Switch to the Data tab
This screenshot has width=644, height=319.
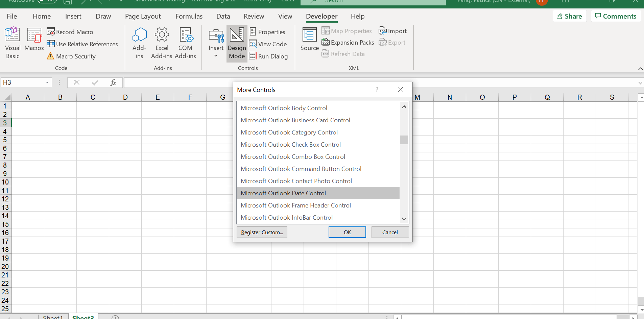(223, 16)
